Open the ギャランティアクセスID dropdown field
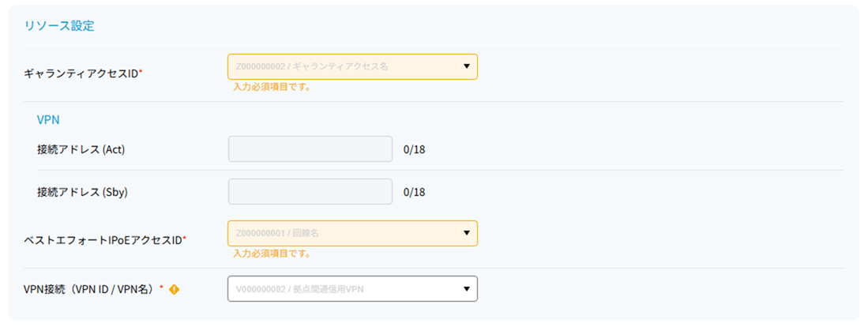The width and height of the screenshot is (868, 327). 352,66
